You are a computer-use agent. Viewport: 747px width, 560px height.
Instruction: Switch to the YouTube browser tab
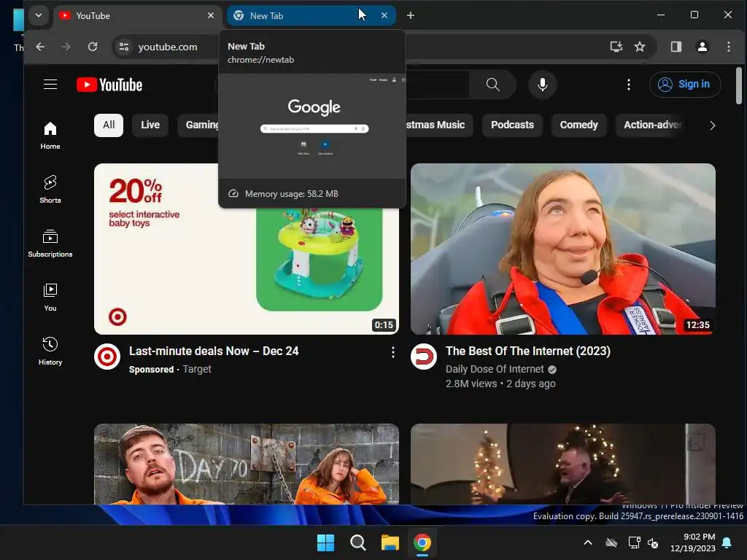pos(137,16)
